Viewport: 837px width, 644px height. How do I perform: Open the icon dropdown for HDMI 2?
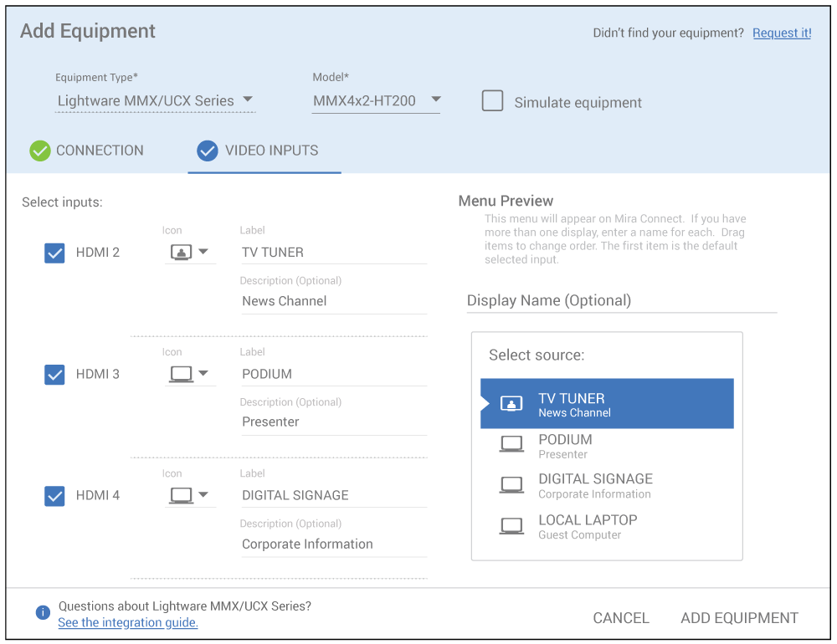point(189,252)
